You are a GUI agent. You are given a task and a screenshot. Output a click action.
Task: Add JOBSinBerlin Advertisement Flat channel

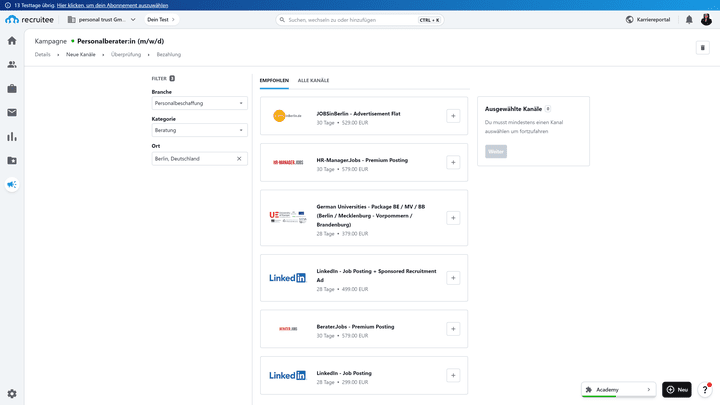[453, 116]
